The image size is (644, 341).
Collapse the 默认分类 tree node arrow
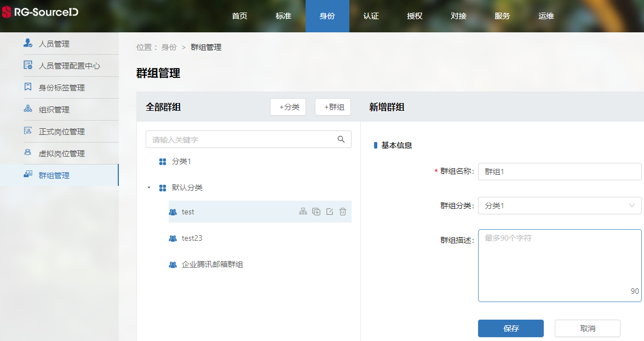click(149, 187)
